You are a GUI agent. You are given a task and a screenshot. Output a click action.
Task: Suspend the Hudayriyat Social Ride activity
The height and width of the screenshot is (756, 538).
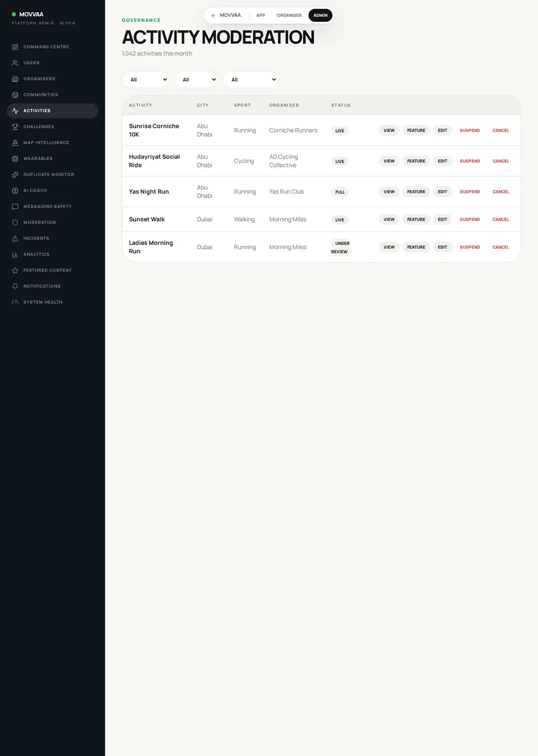click(x=470, y=161)
